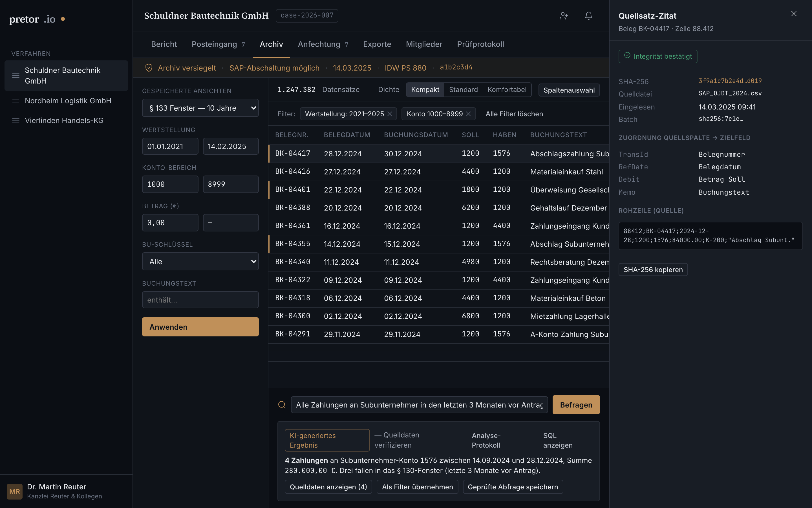Click the checkmark icon in Integrität bestätigt badge
This screenshot has width=812, height=508.
click(x=627, y=55)
